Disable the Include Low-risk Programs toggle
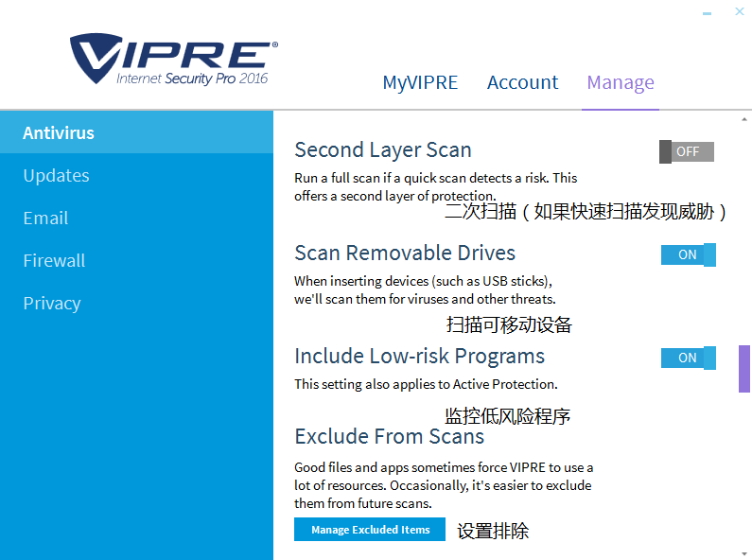Screen dimensions: 752x560 click(x=688, y=358)
